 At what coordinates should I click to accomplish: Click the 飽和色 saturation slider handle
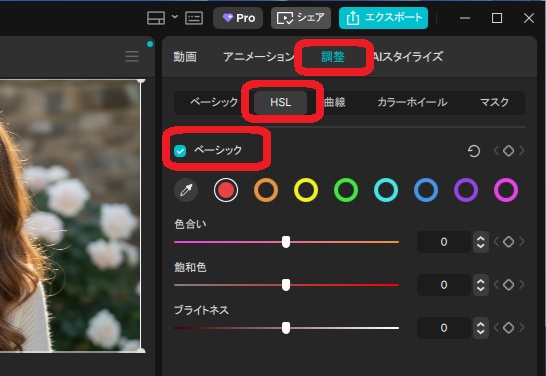coord(286,285)
